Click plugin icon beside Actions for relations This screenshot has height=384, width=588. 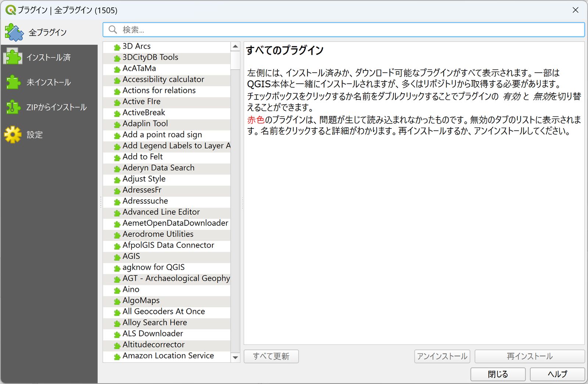point(117,91)
